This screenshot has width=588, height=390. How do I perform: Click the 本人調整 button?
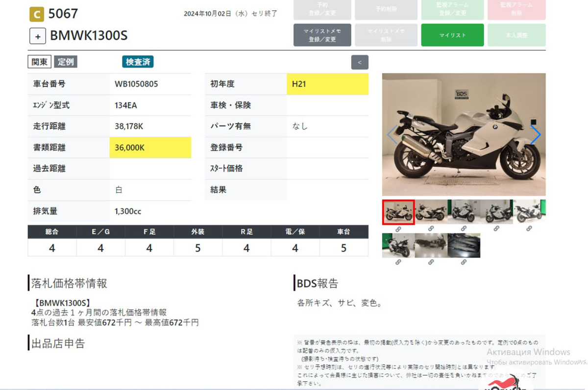[x=516, y=35]
